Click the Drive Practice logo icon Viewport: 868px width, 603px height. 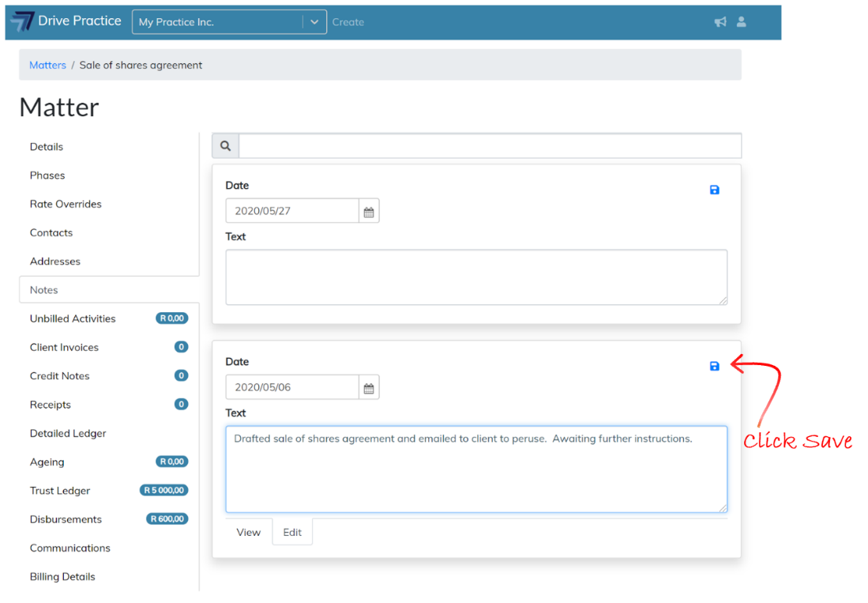pyautogui.click(x=23, y=21)
